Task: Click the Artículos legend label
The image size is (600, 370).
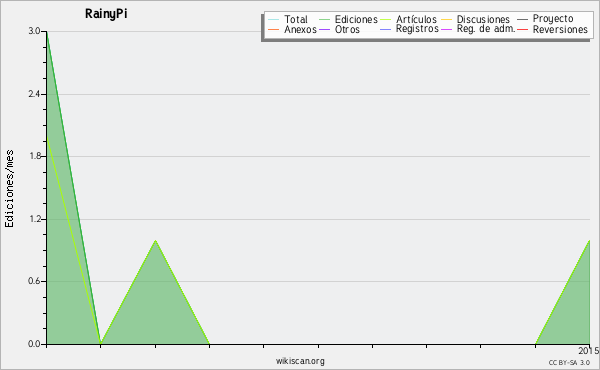Action: click(x=416, y=19)
